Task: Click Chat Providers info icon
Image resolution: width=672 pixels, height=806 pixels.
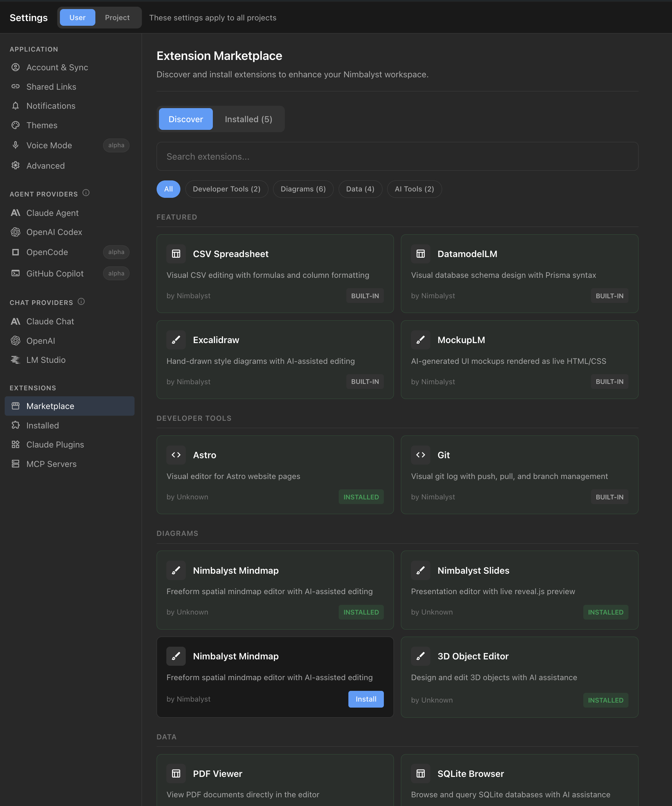Action: [x=81, y=302]
